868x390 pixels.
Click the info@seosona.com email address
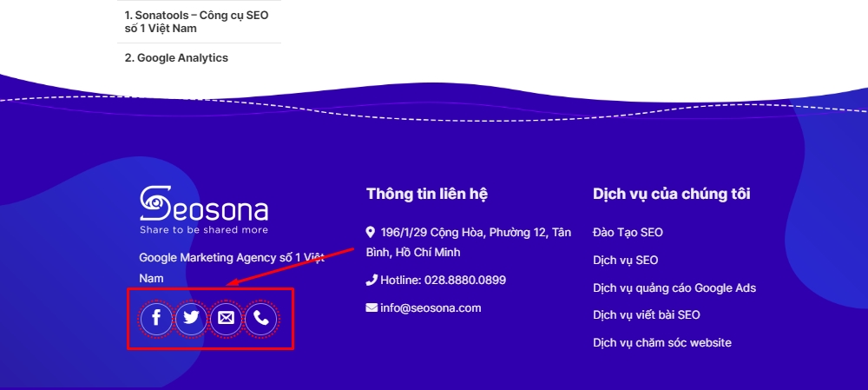[x=431, y=307]
